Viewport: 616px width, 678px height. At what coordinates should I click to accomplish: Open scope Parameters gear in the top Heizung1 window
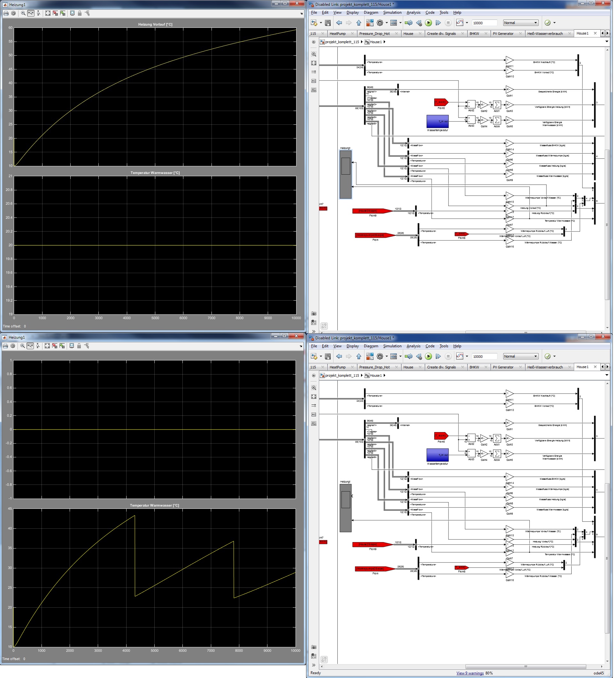[13, 13]
